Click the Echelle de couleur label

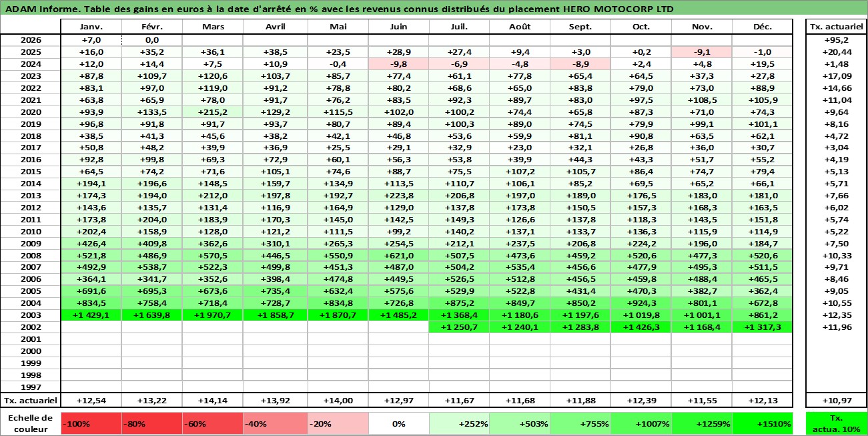click(31, 423)
